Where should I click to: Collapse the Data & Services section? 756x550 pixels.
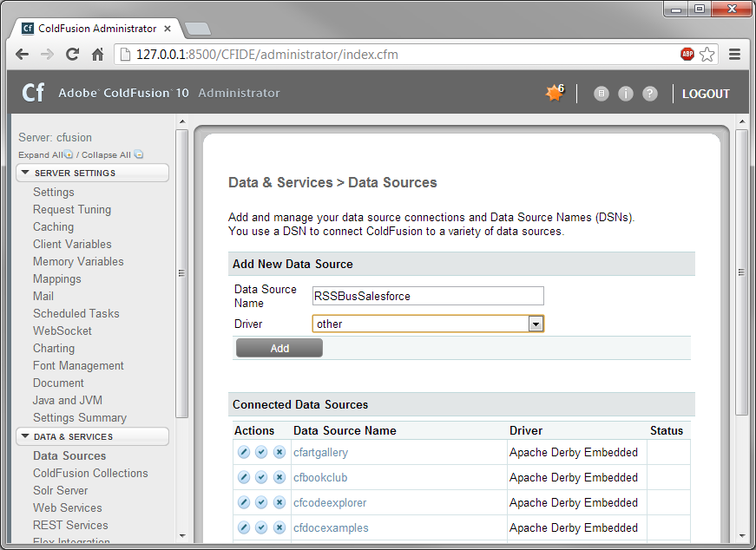coord(26,436)
